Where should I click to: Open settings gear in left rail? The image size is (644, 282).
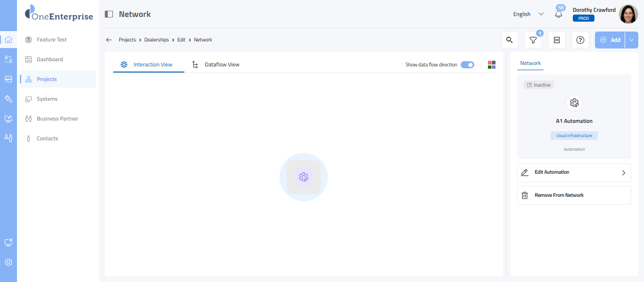pos(8,262)
